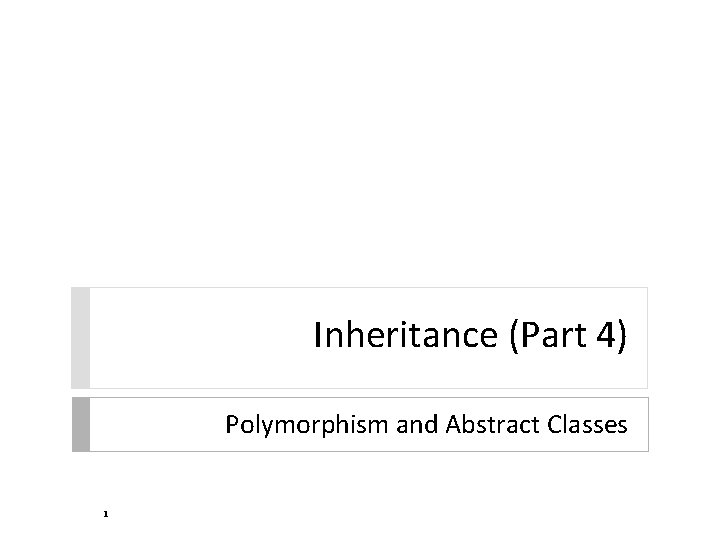Click empty space left of 'Inheritance' in title box
720x540 pixels.
pos(200,338)
